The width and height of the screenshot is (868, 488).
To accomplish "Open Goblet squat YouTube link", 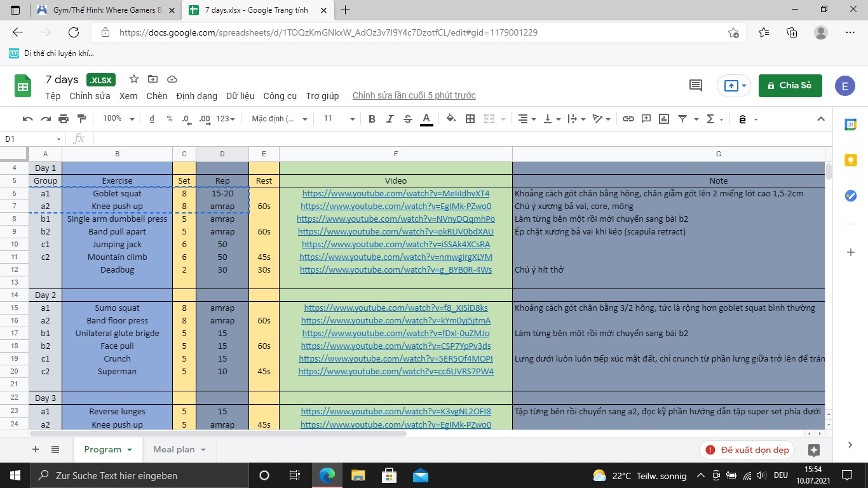I will click(x=395, y=193).
